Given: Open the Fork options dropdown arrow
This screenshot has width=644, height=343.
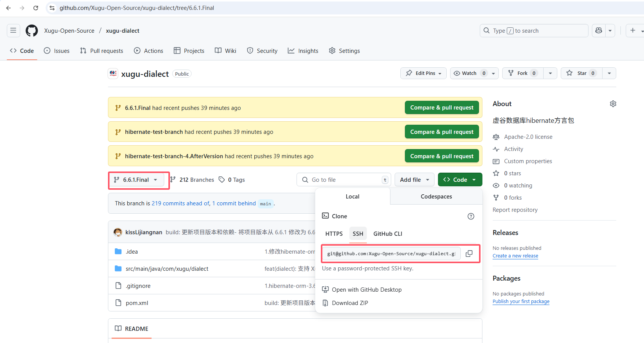Looking at the screenshot, I should [550, 73].
